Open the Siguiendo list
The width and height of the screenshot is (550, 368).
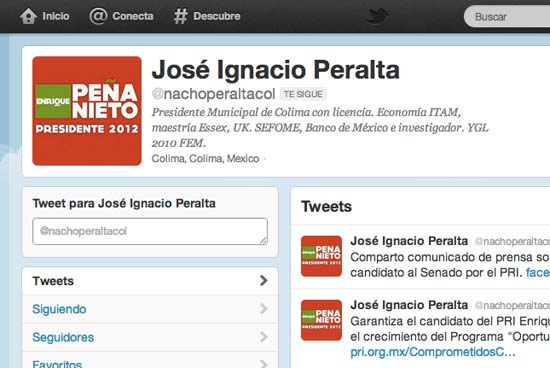(150, 309)
